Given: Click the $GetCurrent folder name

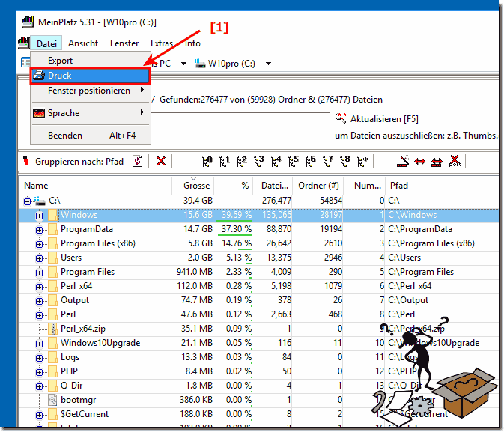Looking at the screenshot, I should (x=85, y=414).
